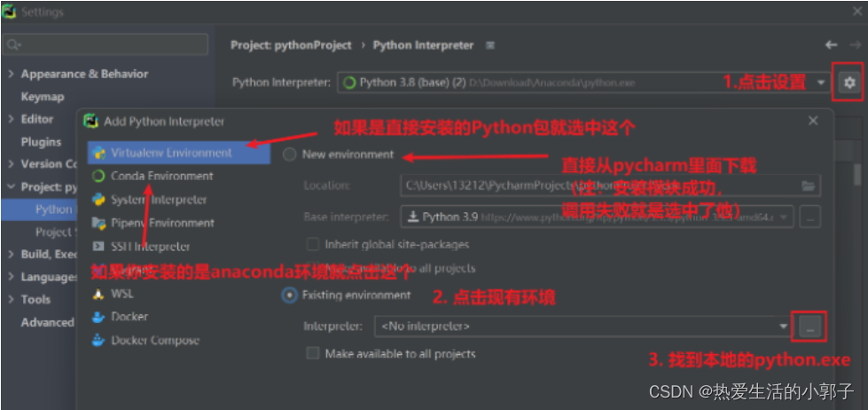This screenshot has width=868, height=410.
Task: Open Advanced settings entry
Action: [48, 322]
